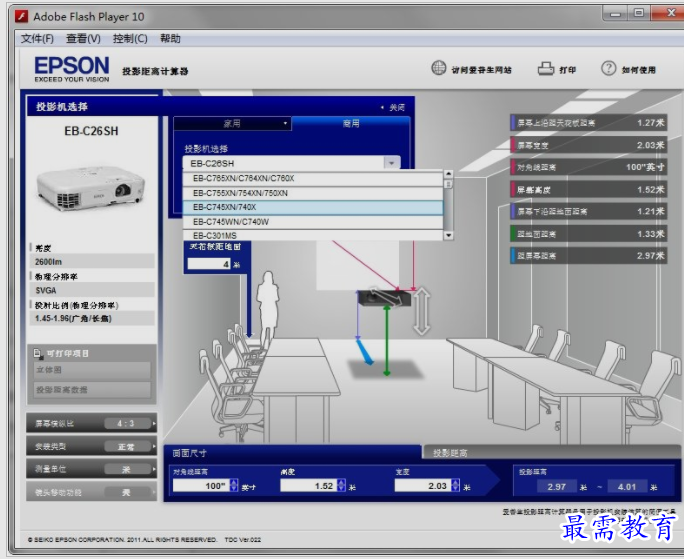This screenshot has height=559, width=684.
Task: Click the vertical double-arrow projector height handle
Action: pos(422,311)
